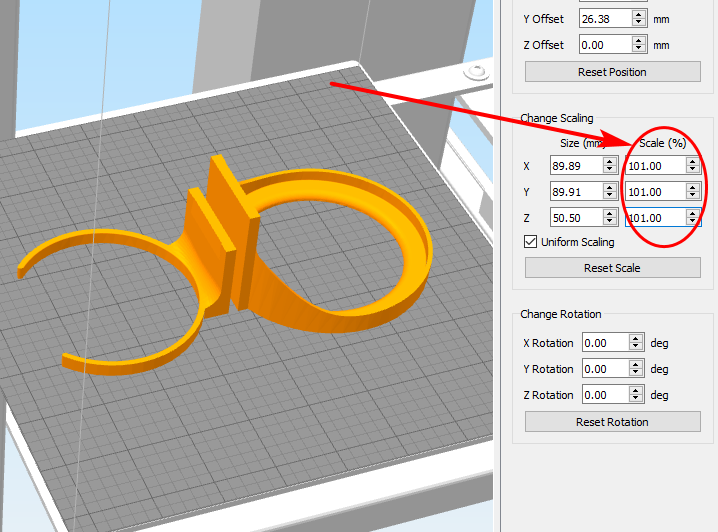Viewport: 718px width, 532px height.
Task: Click the Reset Position button
Action: click(x=612, y=72)
